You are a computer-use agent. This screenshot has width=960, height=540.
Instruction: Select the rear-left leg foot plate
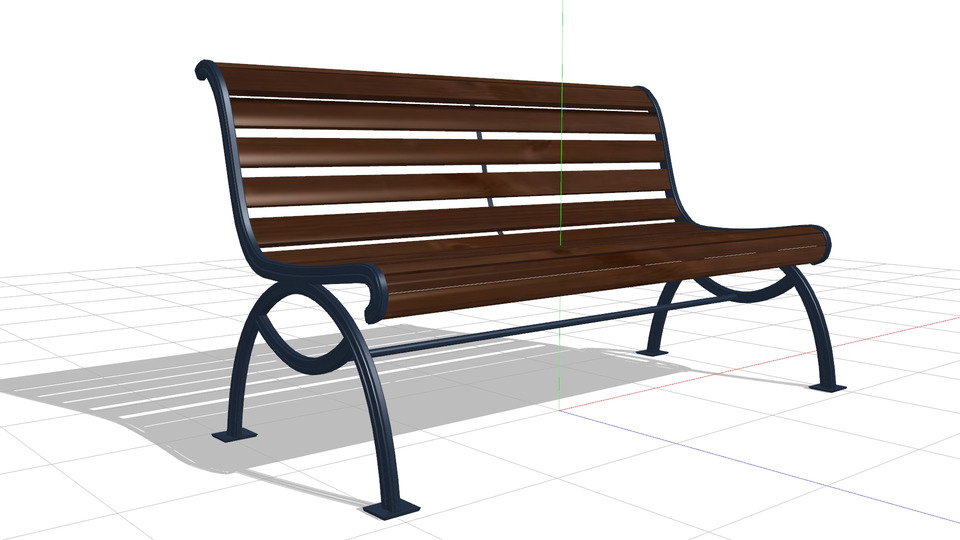point(234,435)
